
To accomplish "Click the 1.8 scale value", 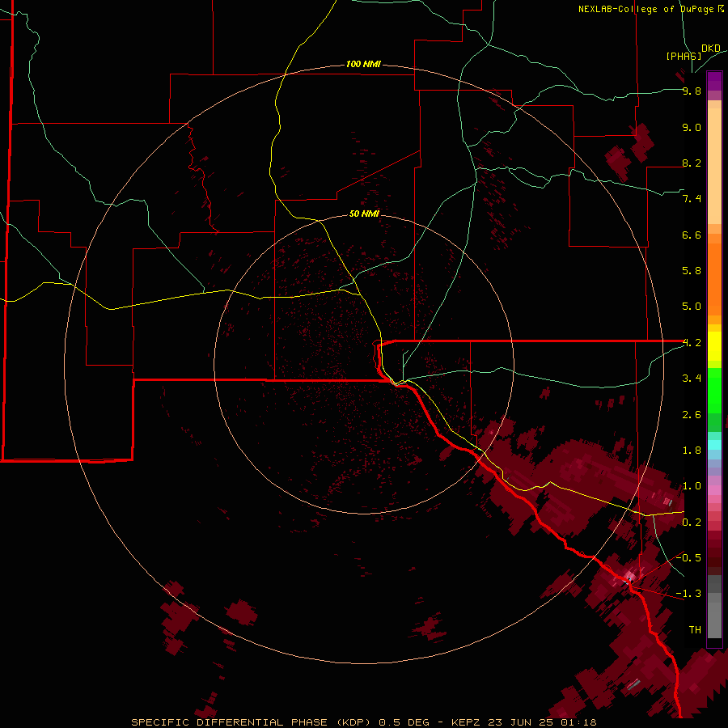I will click(x=692, y=451).
